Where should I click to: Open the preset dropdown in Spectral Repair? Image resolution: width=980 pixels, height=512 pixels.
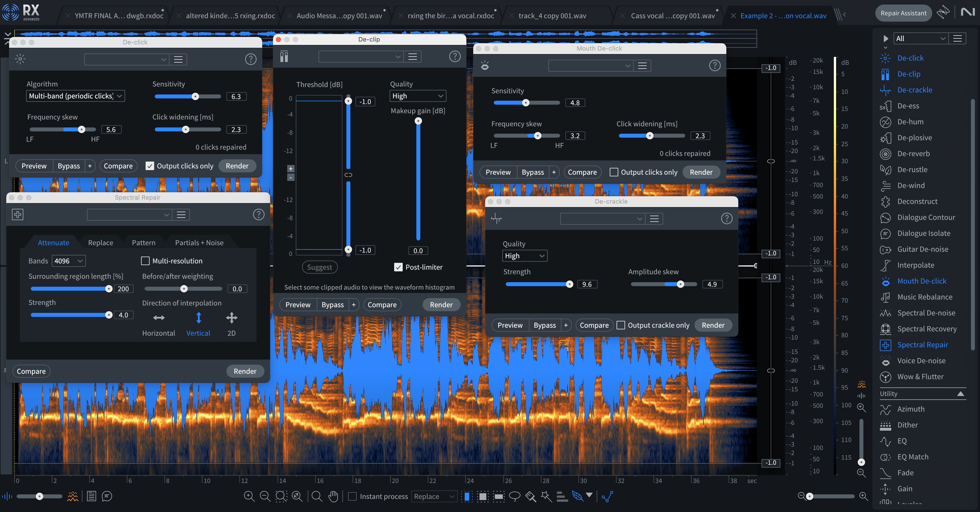pyautogui.click(x=129, y=215)
